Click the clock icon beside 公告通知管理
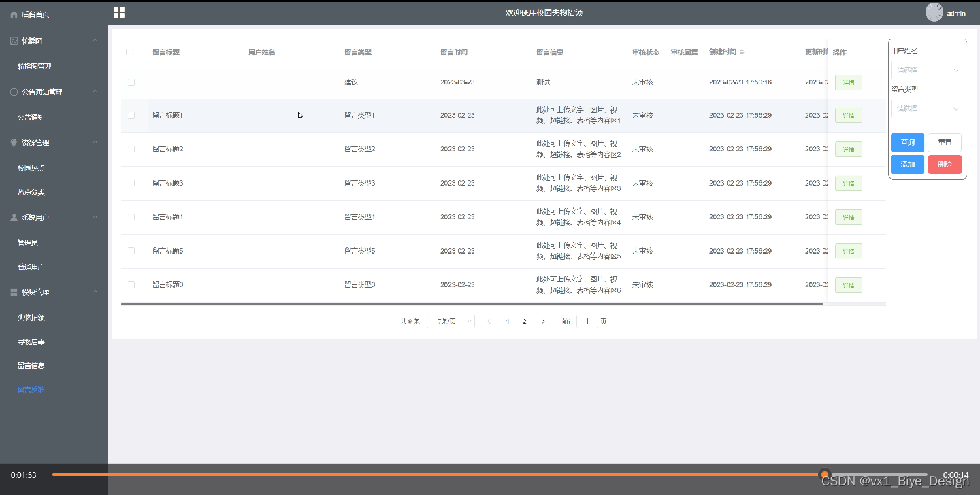Image resolution: width=980 pixels, height=495 pixels. (14, 92)
